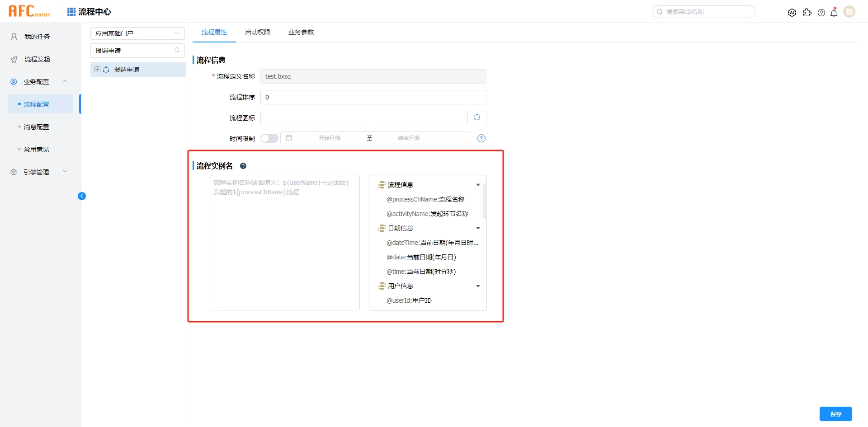The image size is (868, 427).
Task: Click the AI assistant icon in header
Action: pyautogui.click(x=792, y=13)
